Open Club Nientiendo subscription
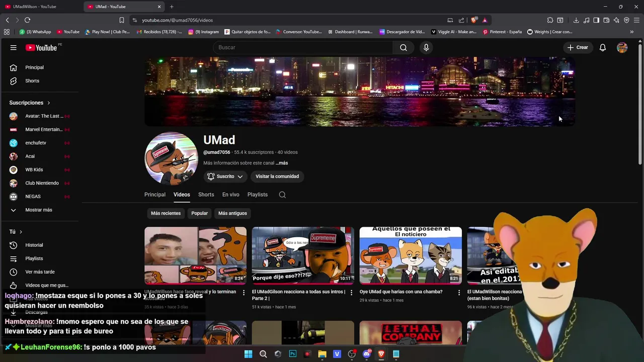 pyautogui.click(x=42, y=183)
